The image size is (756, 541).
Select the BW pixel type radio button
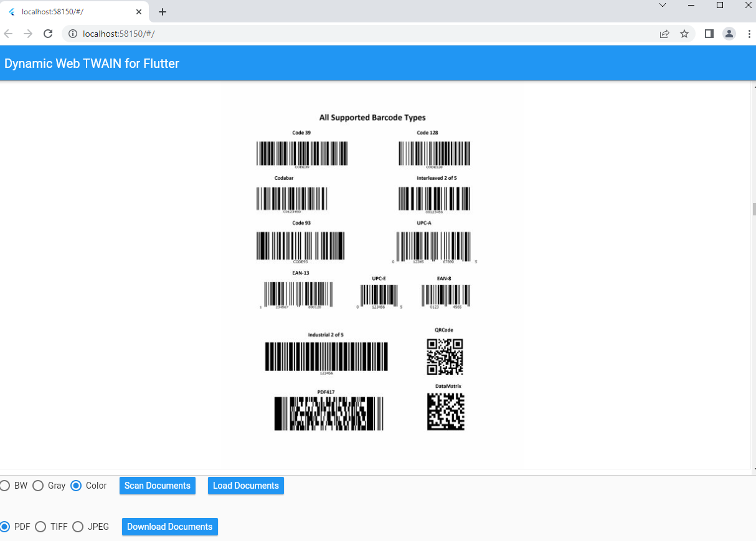coord(5,486)
